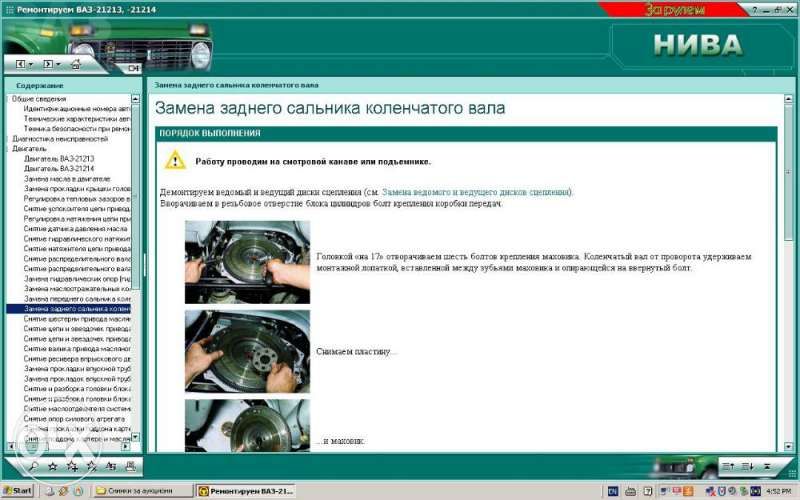Go to next topic list-down icon

click(747, 466)
